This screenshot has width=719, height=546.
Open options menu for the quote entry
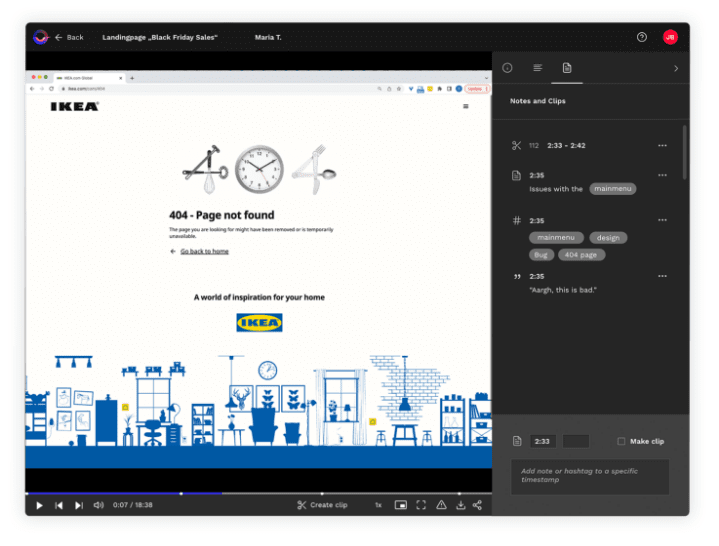[x=662, y=276]
